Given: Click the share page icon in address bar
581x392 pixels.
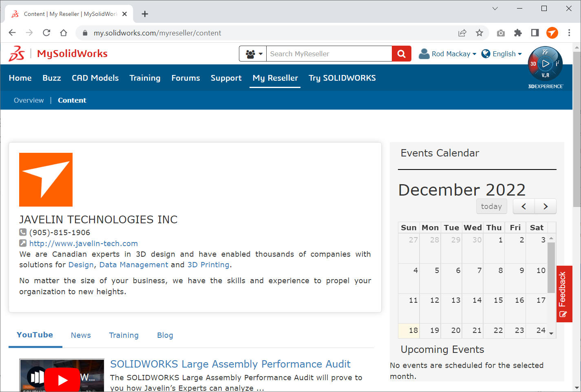Looking at the screenshot, I should pyautogui.click(x=462, y=33).
